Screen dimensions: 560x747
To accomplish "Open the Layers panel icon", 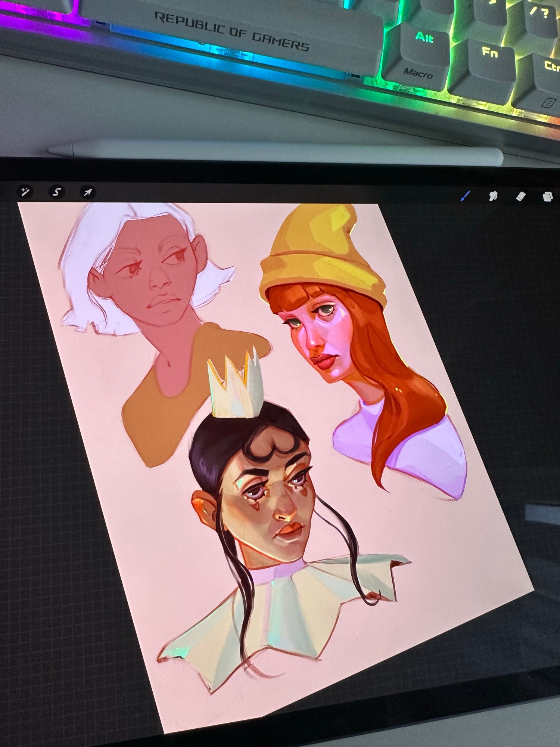I will click(x=547, y=196).
